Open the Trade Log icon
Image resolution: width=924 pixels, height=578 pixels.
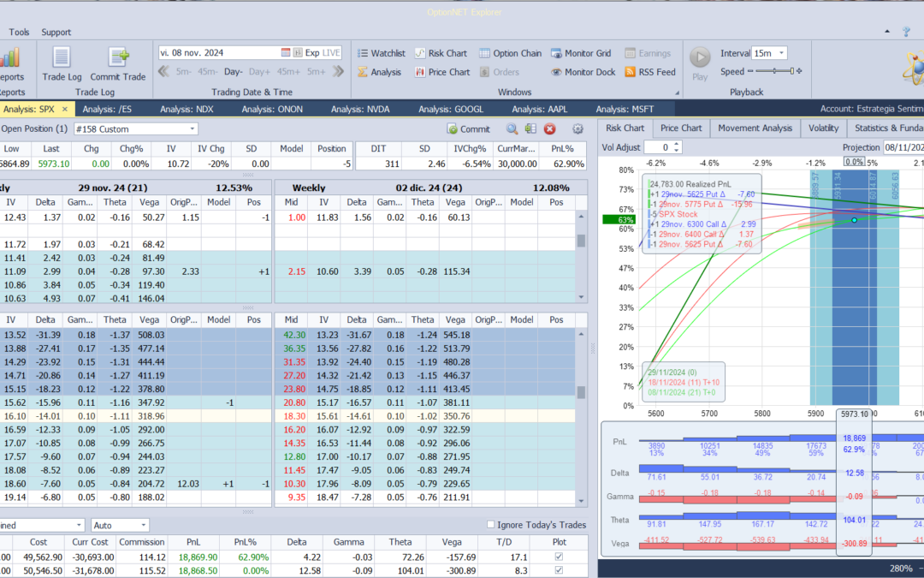coord(61,58)
